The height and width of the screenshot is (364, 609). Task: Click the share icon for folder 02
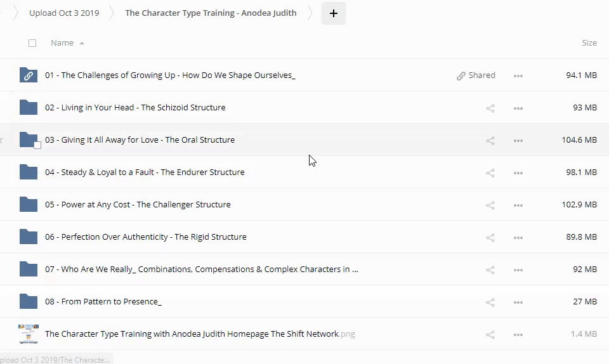pos(490,108)
